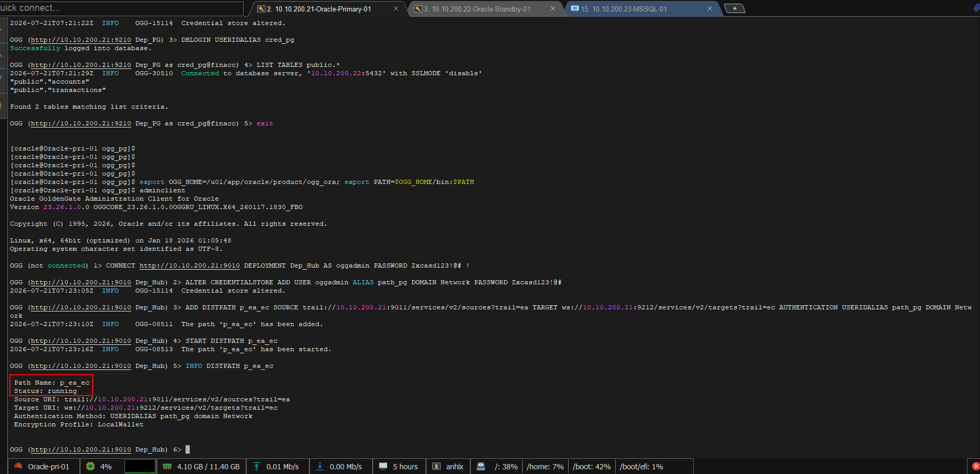Click the SSH key icon on Oracle-Primary-01 tab
Viewport: 980px width, 474px height.
point(261,9)
